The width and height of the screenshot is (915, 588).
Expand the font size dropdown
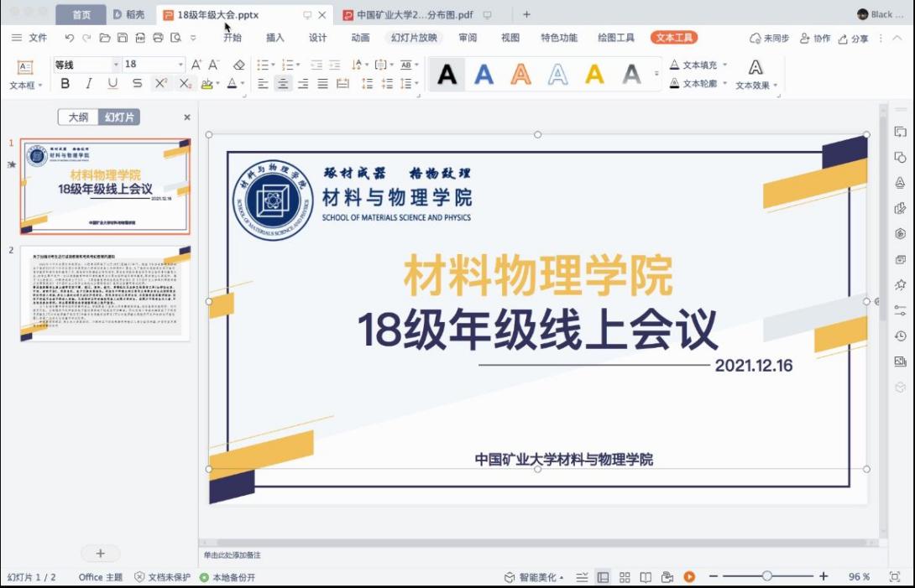tap(180, 65)
